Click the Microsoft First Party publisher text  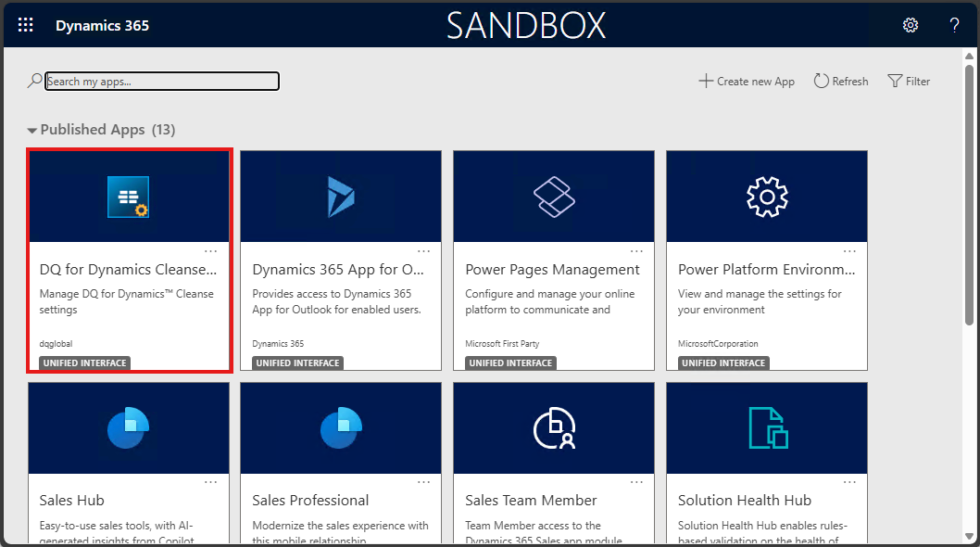click(x=502, y=344)
